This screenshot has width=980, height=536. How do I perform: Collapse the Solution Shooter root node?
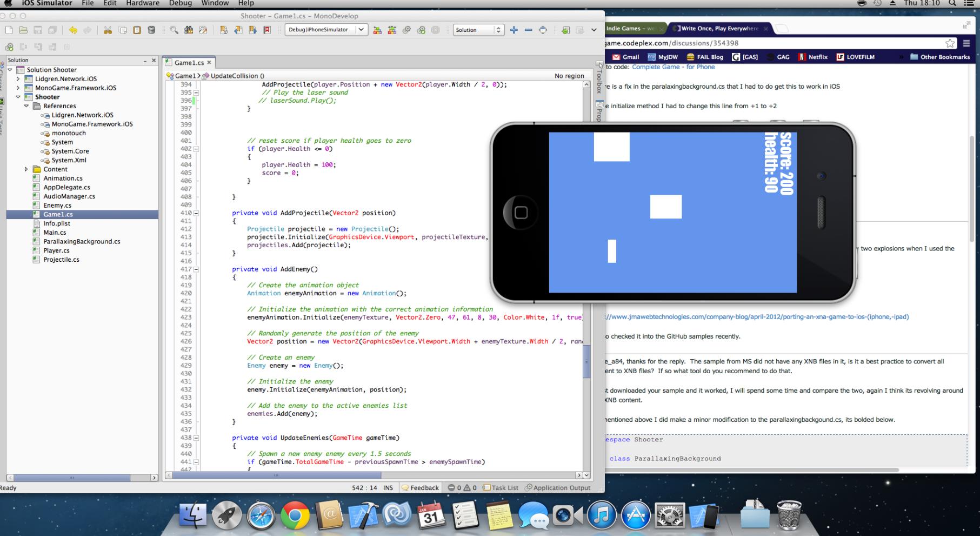(x=9, y=70)
